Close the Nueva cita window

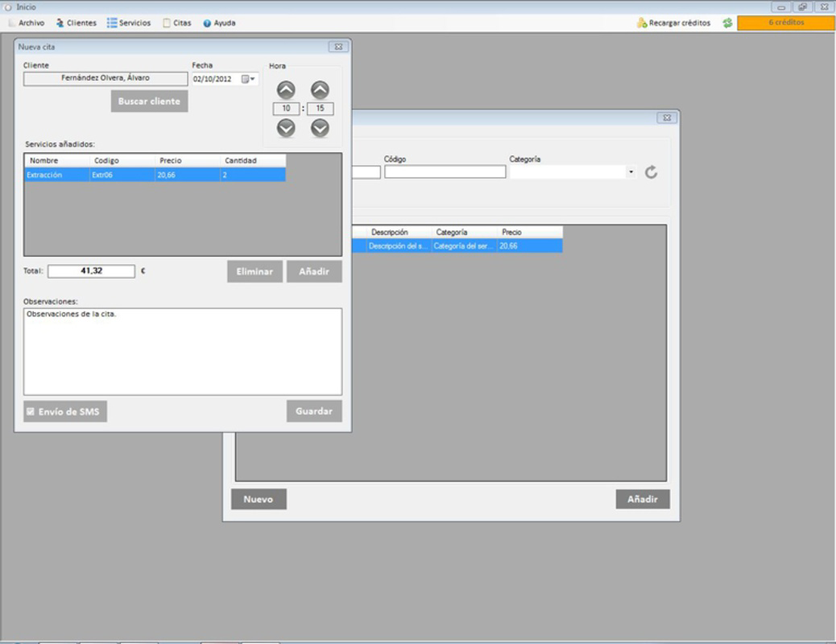tap(338, 47)
